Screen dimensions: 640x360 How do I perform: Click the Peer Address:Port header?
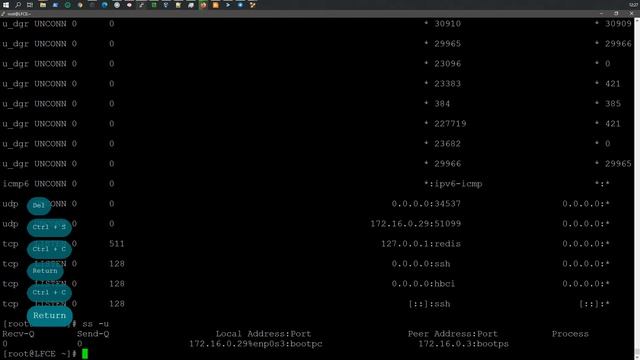453,334
